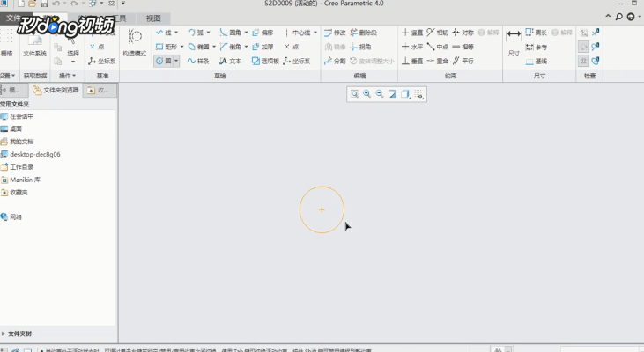This screenshot has height=352, width=644.
Task: Select the 矩形 (Rectangle) sketch tool
Action: click(167, 47)
